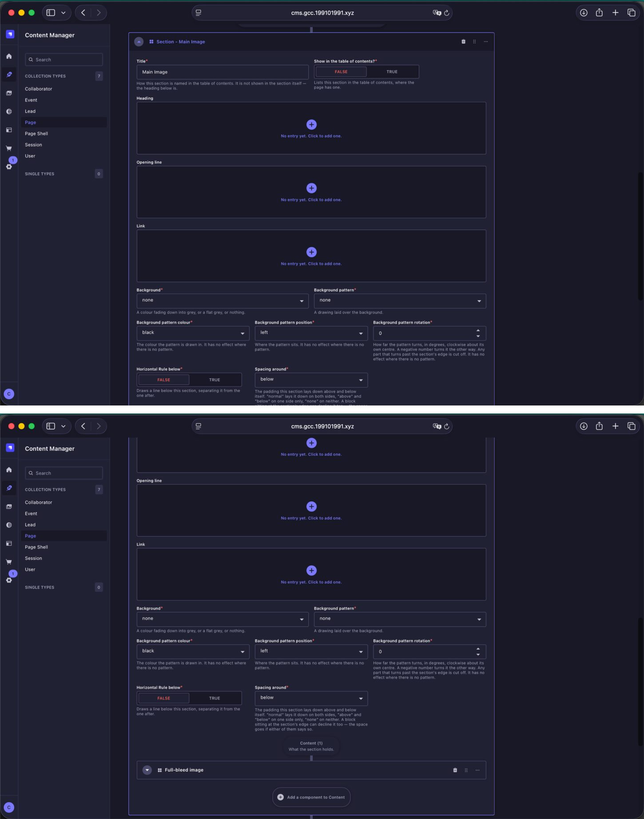Open the Home icon in top window sidebar
The height and width of the screenshot is (819, 644).
(x=9, y=56)
